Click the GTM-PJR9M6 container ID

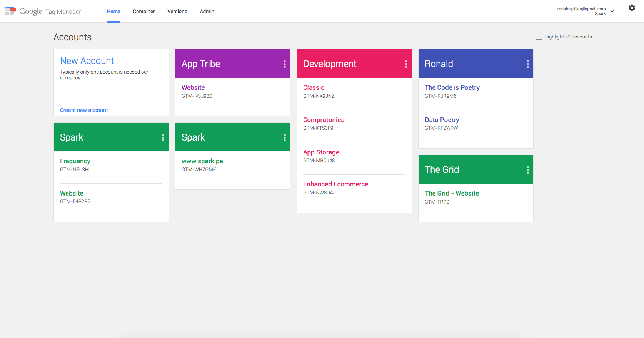tap(440, 96)
